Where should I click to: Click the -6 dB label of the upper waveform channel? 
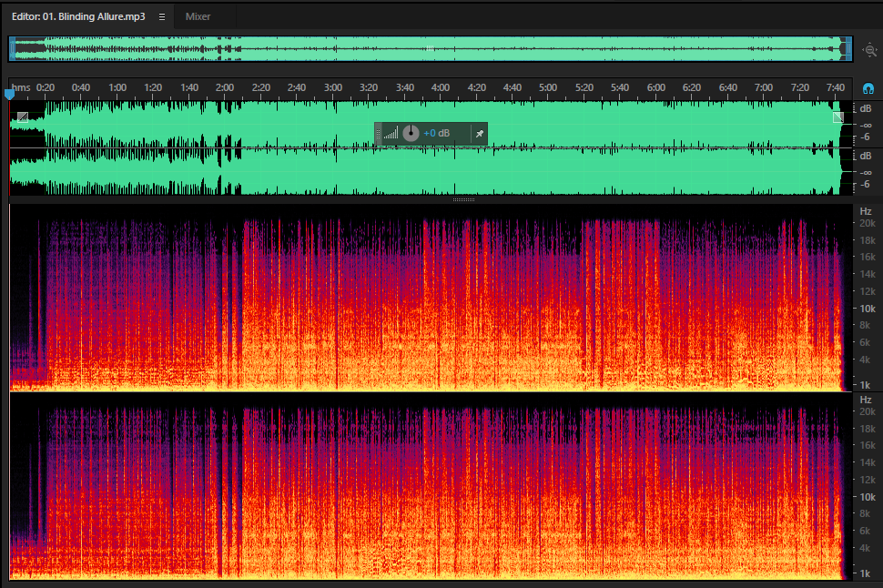(865, 137)
